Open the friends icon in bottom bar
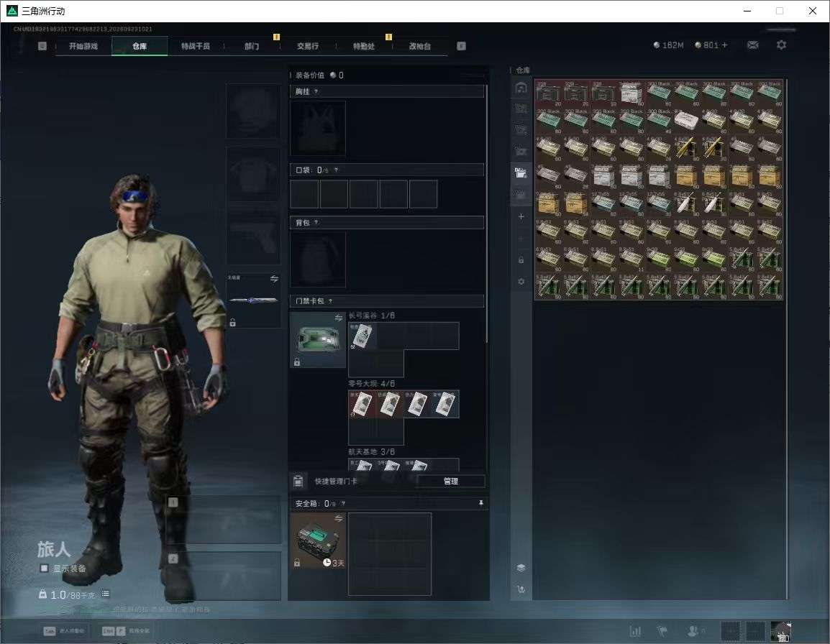Viewport: 830px width, 644px height. pos(693,631)
